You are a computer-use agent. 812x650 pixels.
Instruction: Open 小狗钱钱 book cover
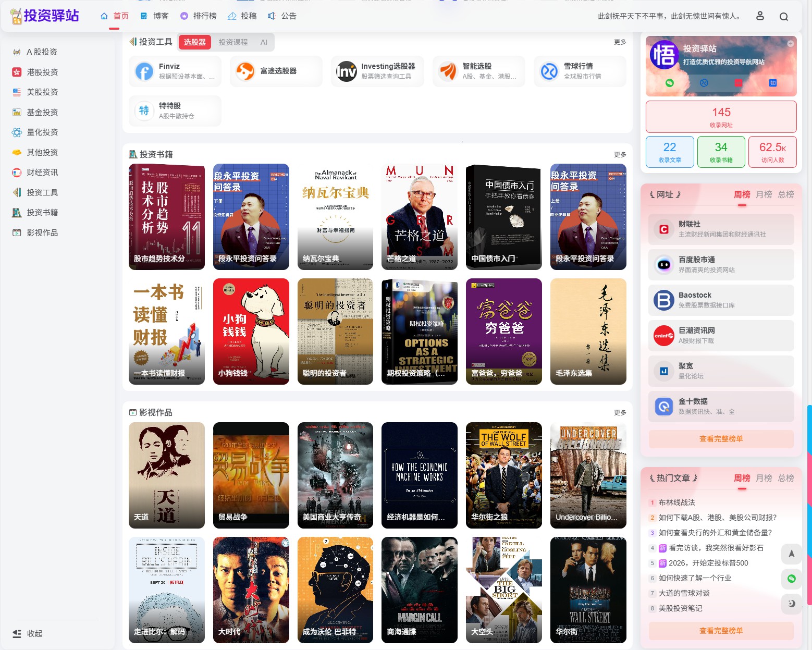(x=251, y=332)
